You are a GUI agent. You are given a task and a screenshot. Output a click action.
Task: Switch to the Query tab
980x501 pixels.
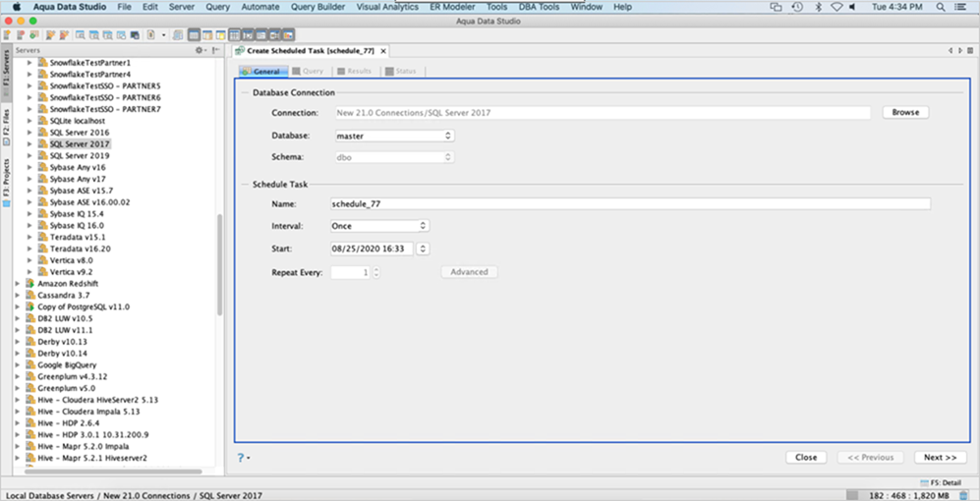(308, 71)
